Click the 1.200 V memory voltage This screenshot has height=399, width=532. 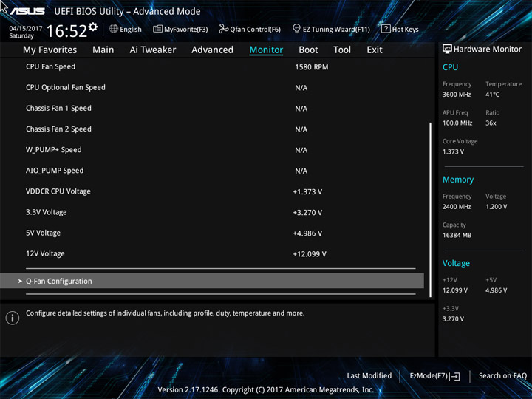tap(496, 207)
